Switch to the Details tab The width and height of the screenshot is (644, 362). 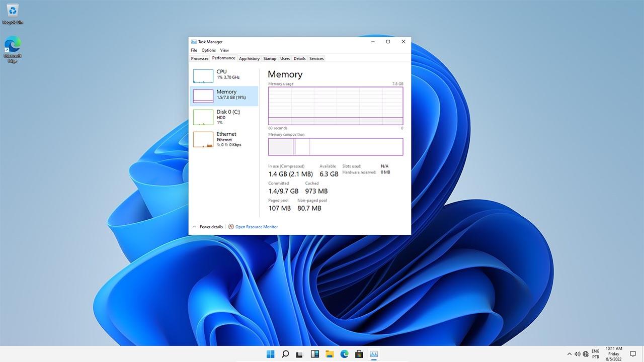(x=299, y=59)
